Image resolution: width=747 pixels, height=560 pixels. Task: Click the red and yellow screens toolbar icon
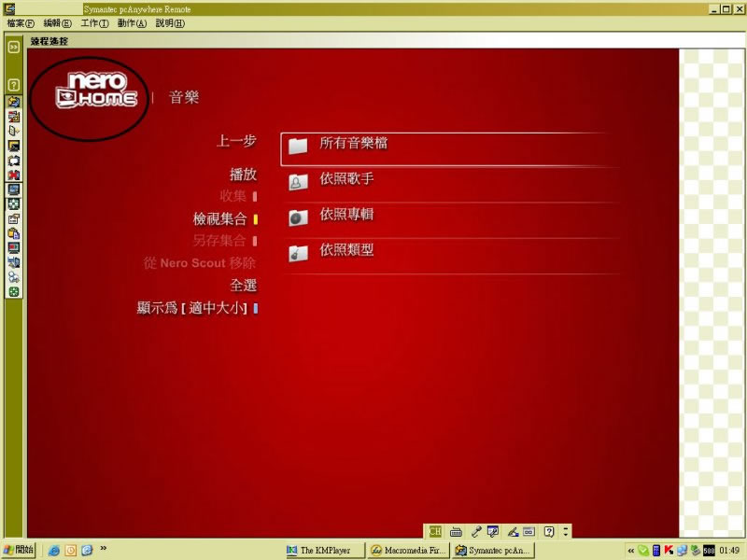14,117
